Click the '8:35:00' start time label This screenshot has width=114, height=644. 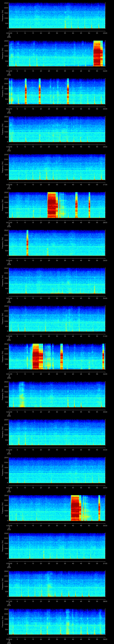(9, 525)
